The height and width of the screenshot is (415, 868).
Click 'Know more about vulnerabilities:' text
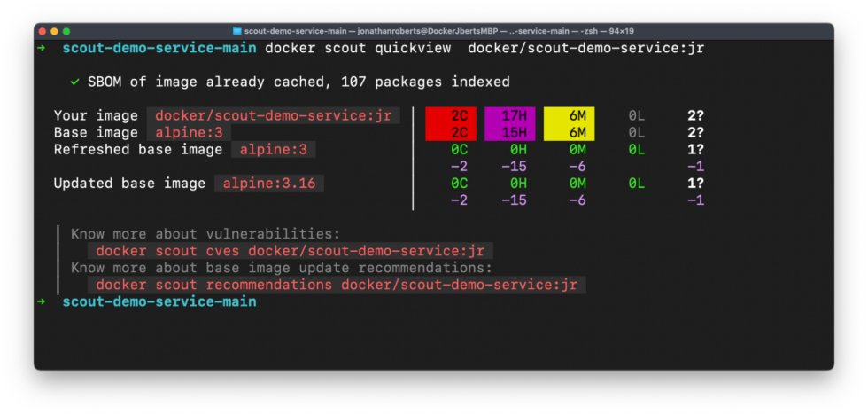(x=205, y=234)
